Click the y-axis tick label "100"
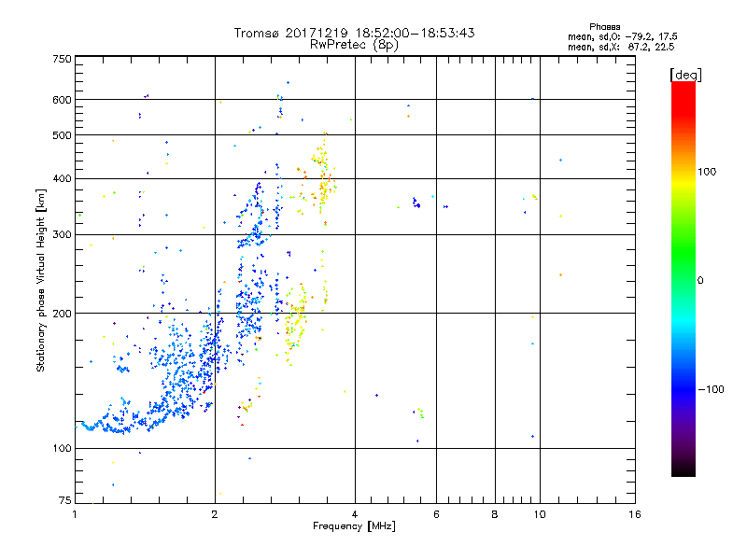Screen dimensions: 747x560 pos(62,449)
